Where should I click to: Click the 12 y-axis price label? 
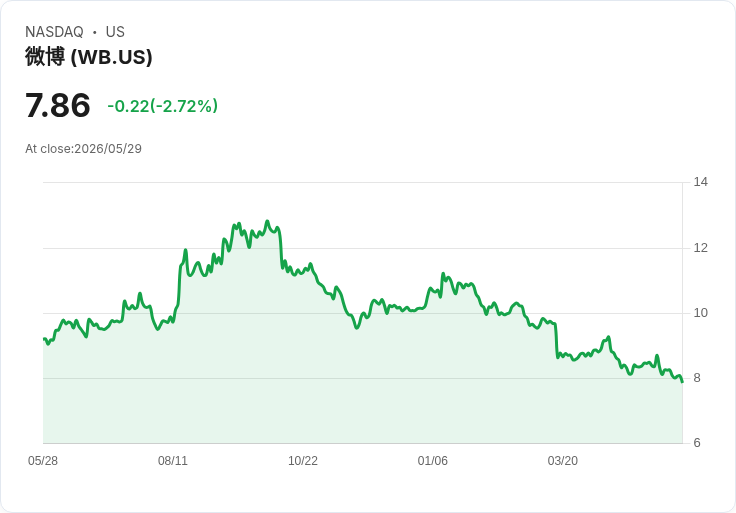(x=700, y=247)
